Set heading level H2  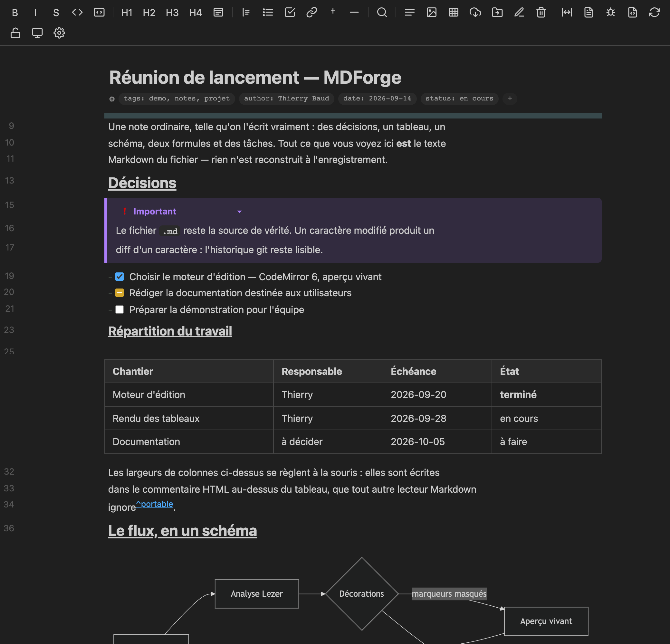[149, 13]
